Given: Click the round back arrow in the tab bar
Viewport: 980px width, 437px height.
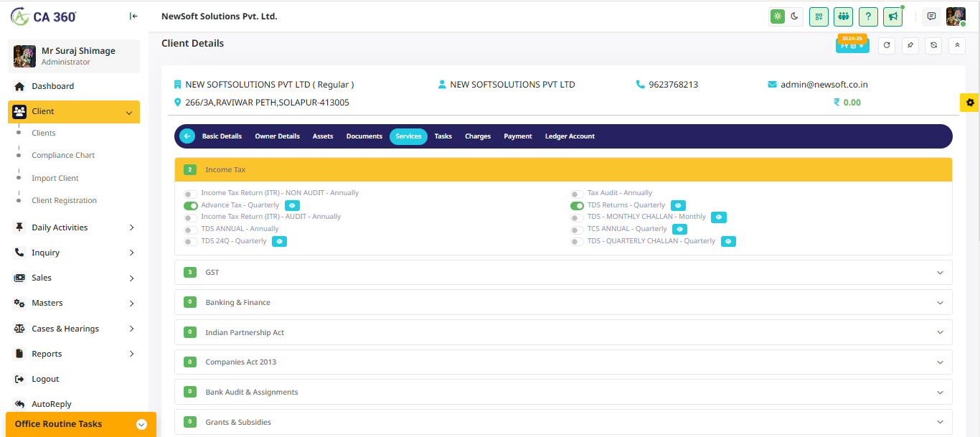Looking at the screenshot, I should point(187,136).
